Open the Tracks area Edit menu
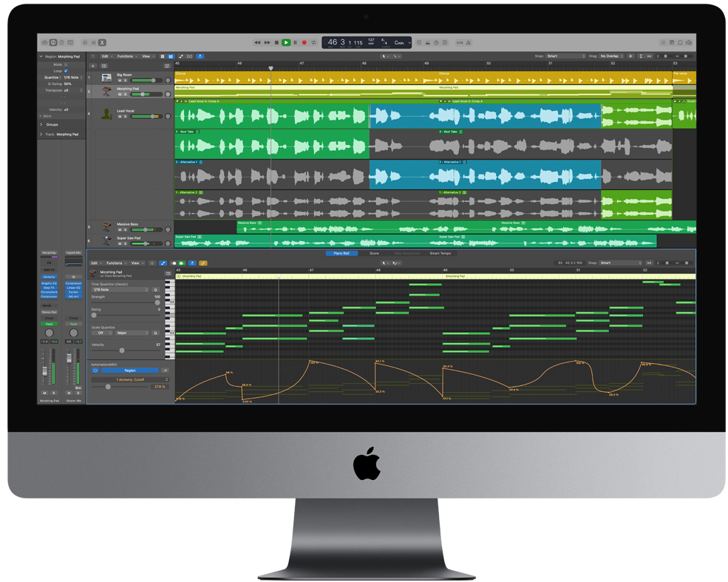This screenshot has height=582, width=728. (x=106, y=56)
